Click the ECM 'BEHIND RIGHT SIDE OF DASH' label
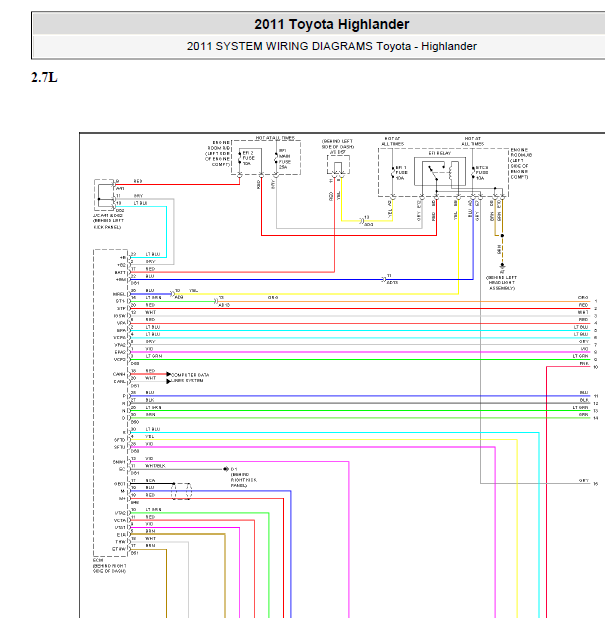 tap(110, 566)
